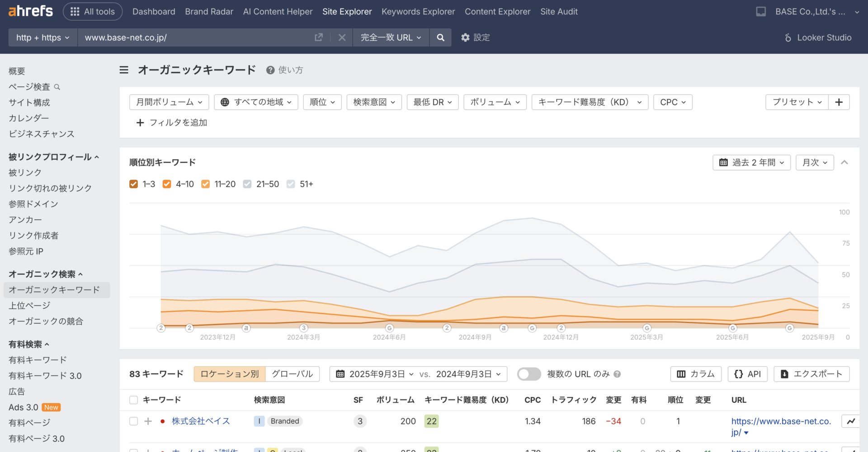The height and width of the screenshot is (452, 868).
Task: Click ページ検査 search icon in sidebar
Action: coord(57,87)
